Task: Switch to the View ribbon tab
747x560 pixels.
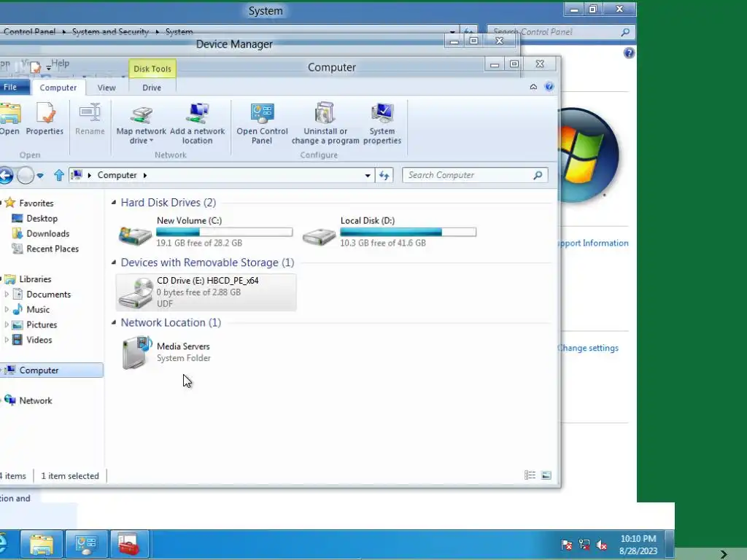Action: pos(107,87)
